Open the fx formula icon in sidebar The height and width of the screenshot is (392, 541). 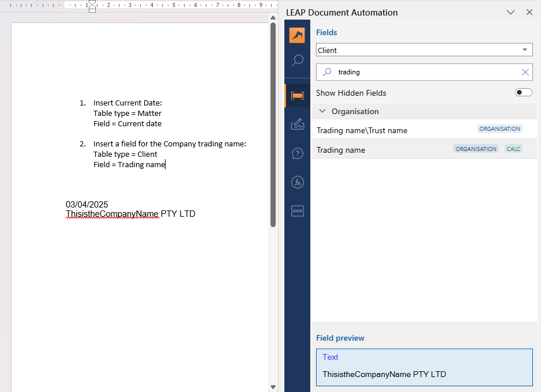coord(297,183)
